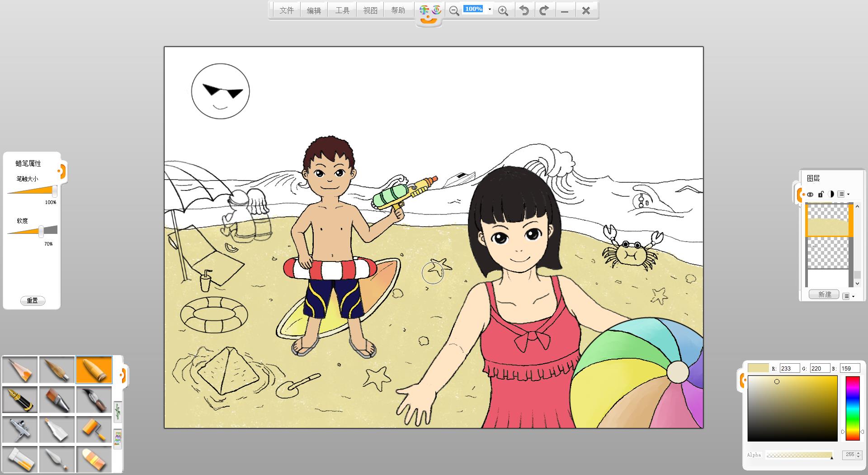Open the zoom percentage dropdown
This screenshot has width=868, height=475.
(x=490, y=9)
